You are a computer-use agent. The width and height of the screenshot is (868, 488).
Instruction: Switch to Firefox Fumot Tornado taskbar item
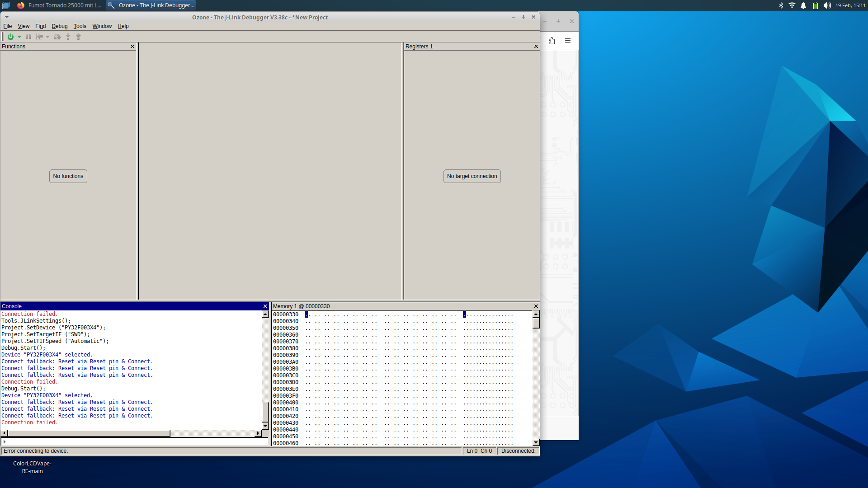point(59,5)
